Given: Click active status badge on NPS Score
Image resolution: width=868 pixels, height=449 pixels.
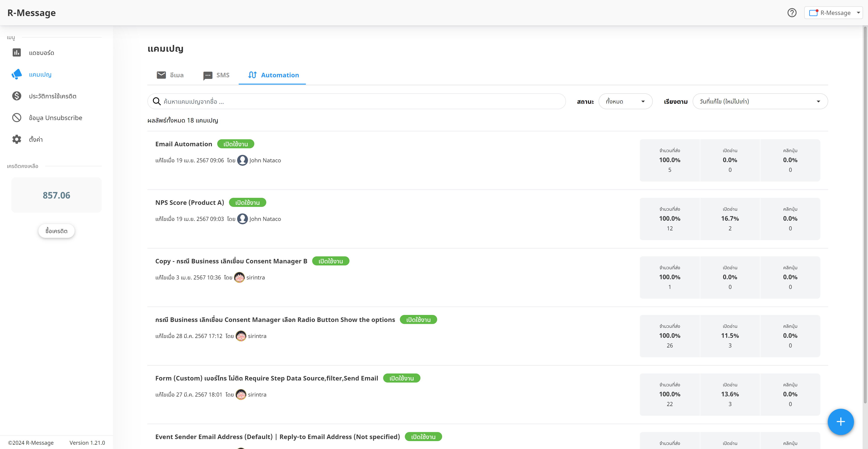Looking at the screenshot, I should (247, 203).
